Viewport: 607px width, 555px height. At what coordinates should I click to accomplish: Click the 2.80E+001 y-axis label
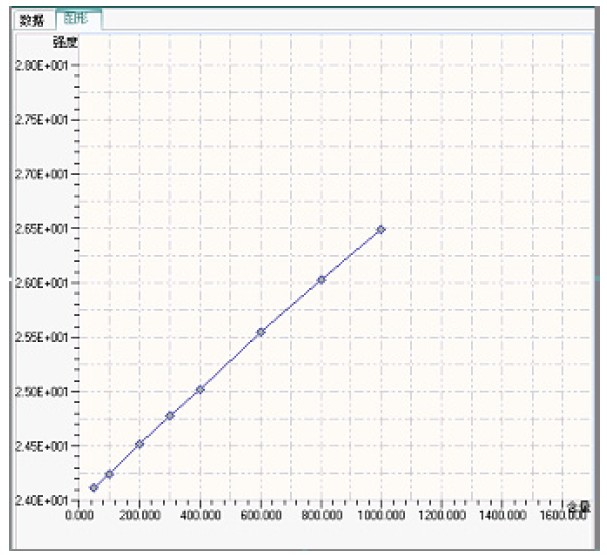[41, 65]
